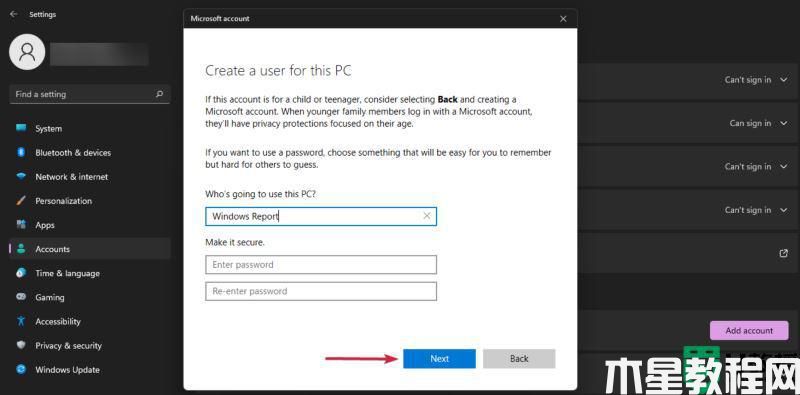Open Network & internet settings

pos(90,177)
